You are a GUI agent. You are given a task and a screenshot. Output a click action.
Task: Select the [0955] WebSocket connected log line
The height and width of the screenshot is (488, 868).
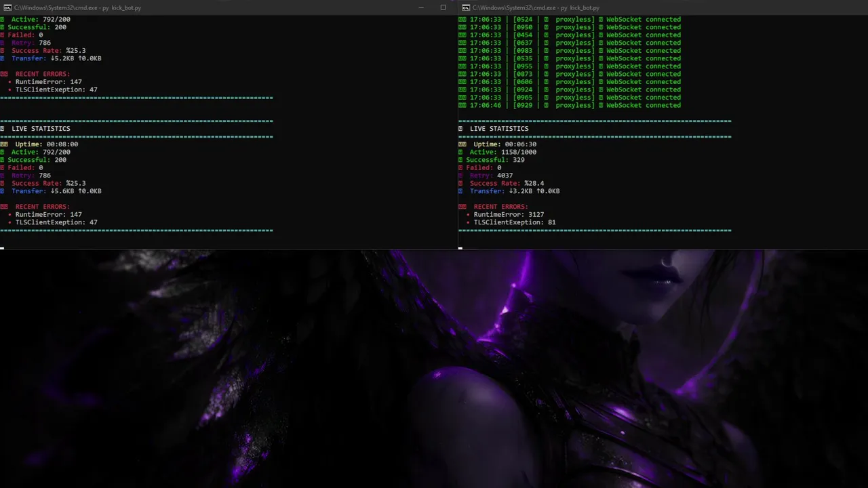(570, 66)
